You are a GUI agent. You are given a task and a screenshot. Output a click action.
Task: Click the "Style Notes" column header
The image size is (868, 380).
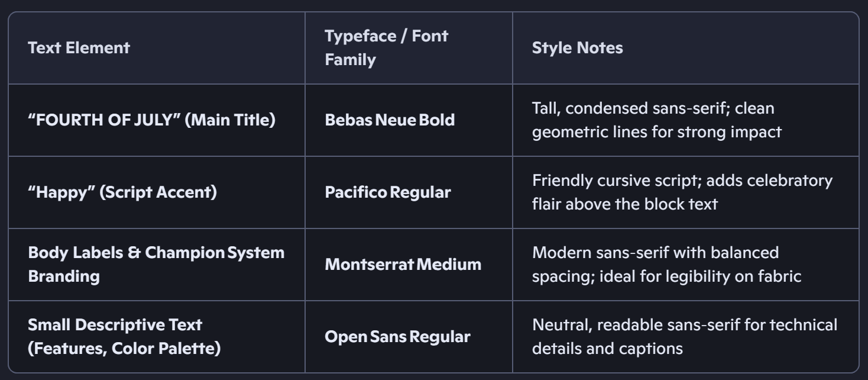tap(578, 48)
